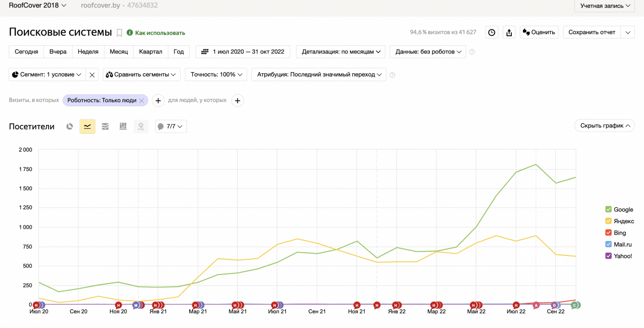Expand Учетная запись dropdown
This screenshot has width=644, height=328.
(x=604, y=6)
